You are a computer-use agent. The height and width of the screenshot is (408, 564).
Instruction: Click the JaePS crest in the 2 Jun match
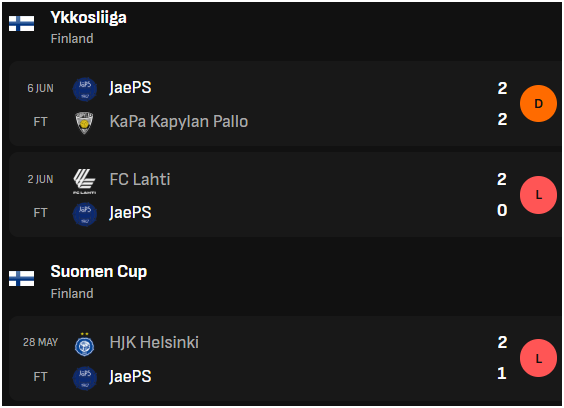click(85, 214)
